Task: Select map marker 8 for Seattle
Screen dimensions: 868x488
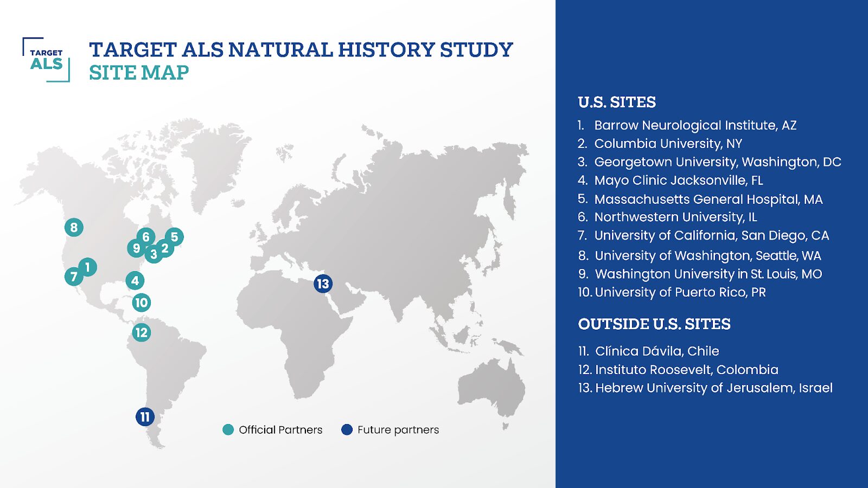Action: (x=74, y=227)
